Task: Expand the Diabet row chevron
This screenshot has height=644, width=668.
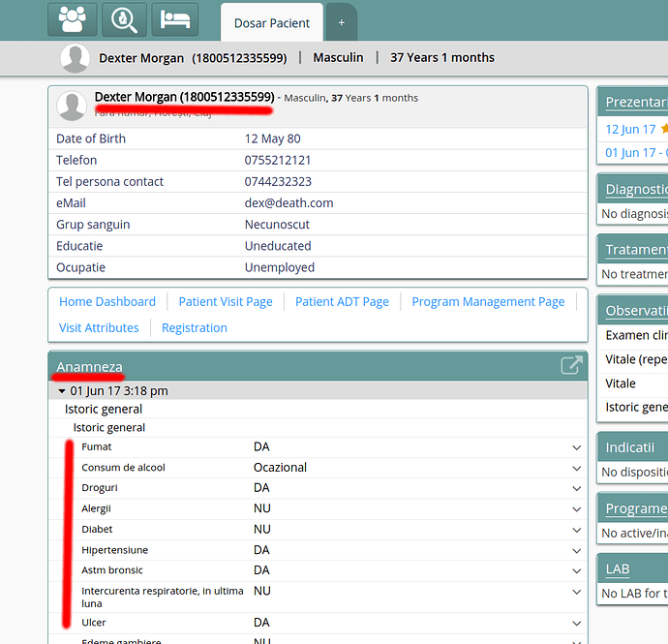Action: 576,530
